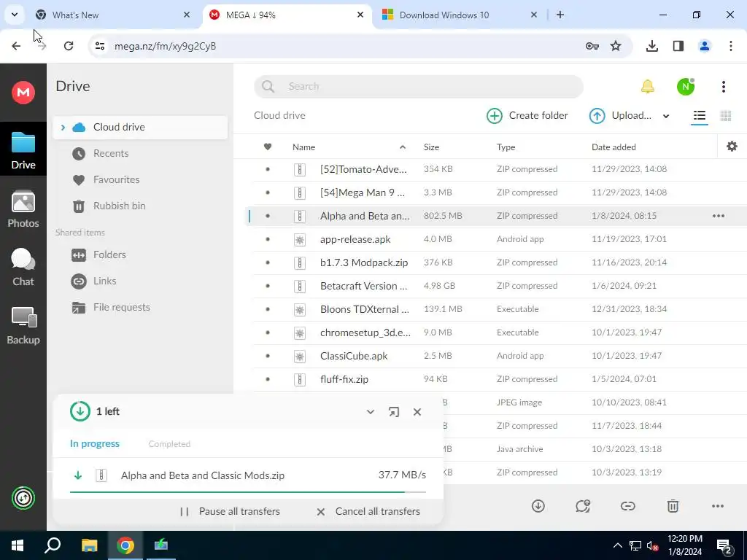Open Favourites in sidebar

click(116, 179)
